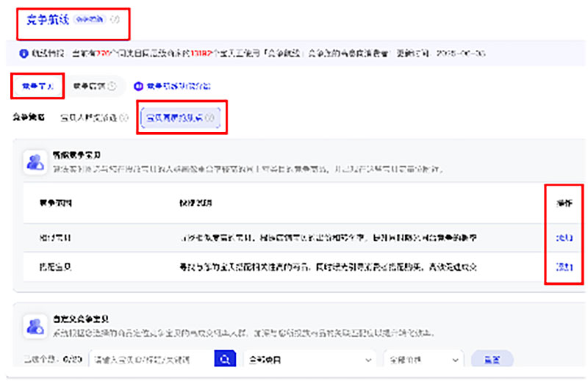Open the blue link after the tabs
Screen dimensions: 588x381
(x=179, y=86)
